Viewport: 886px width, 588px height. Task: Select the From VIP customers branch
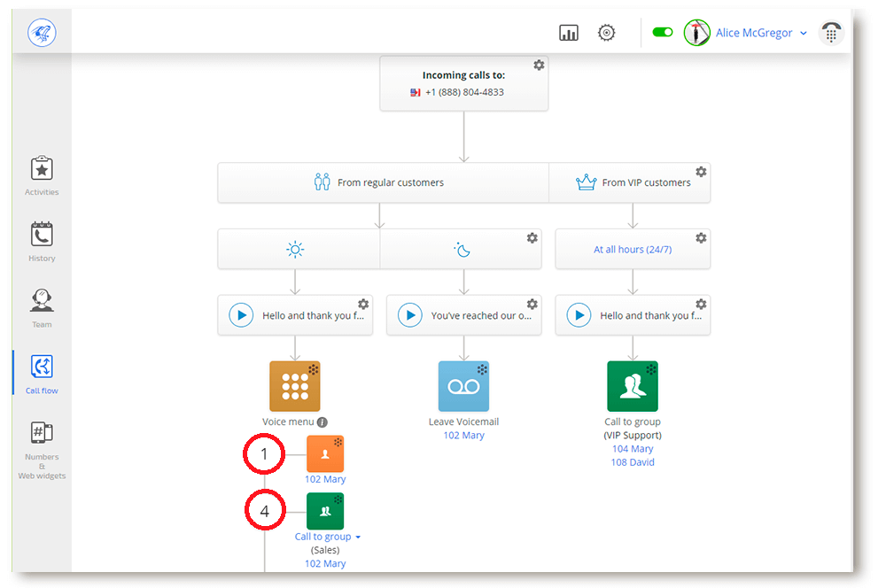tap(629, 182)
